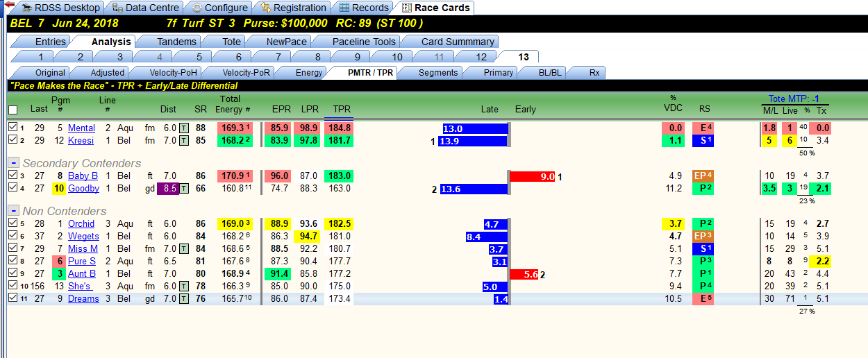The image size is (868, 358).
Task: Uncheck the checkbox for Goodby row
Action: (12, 188)
